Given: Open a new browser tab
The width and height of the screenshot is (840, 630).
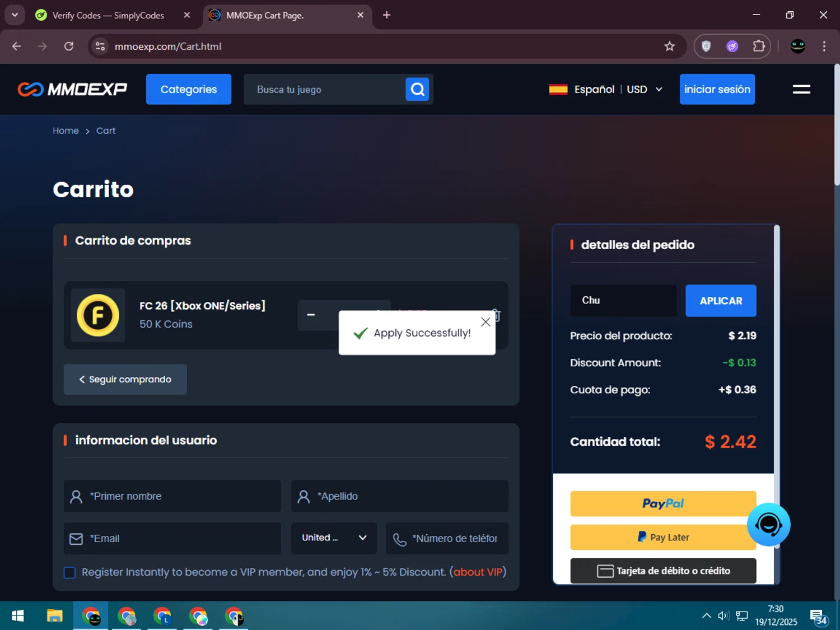Looking at the screenshot, I should click(386, 15).
